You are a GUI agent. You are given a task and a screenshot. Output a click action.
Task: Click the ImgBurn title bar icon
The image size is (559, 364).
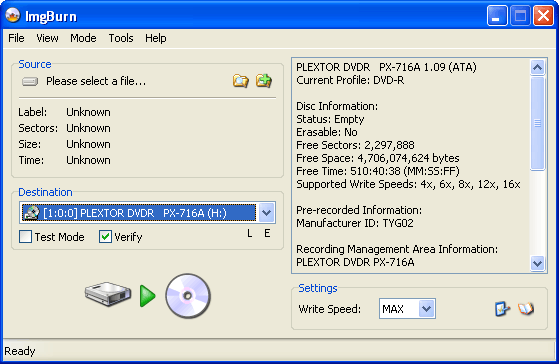point(13,15)
